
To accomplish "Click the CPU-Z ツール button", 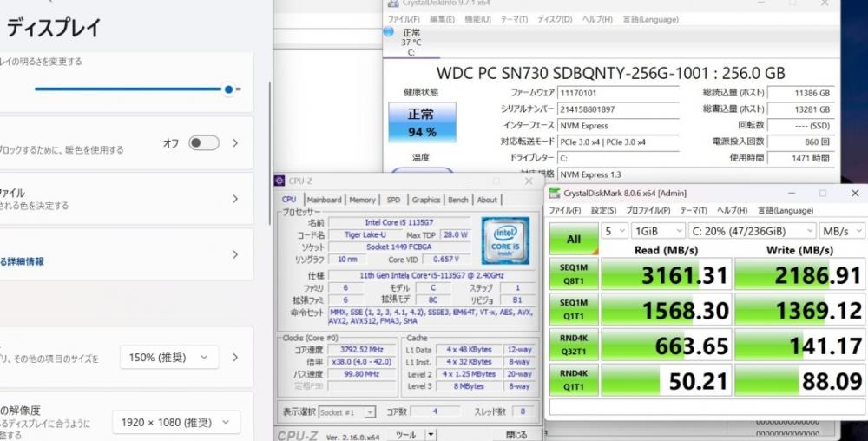I will [x=405, y=436].
